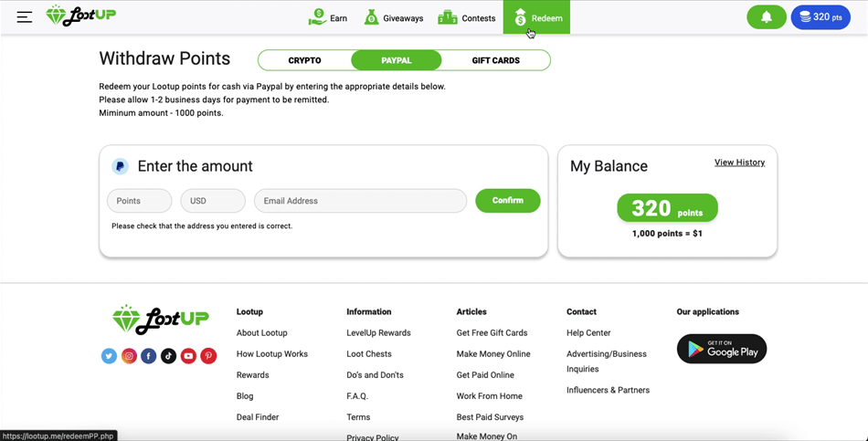The height and width of the screenshot is (441, 868).
Task: Open the Contests section
Action: point(467,17)
